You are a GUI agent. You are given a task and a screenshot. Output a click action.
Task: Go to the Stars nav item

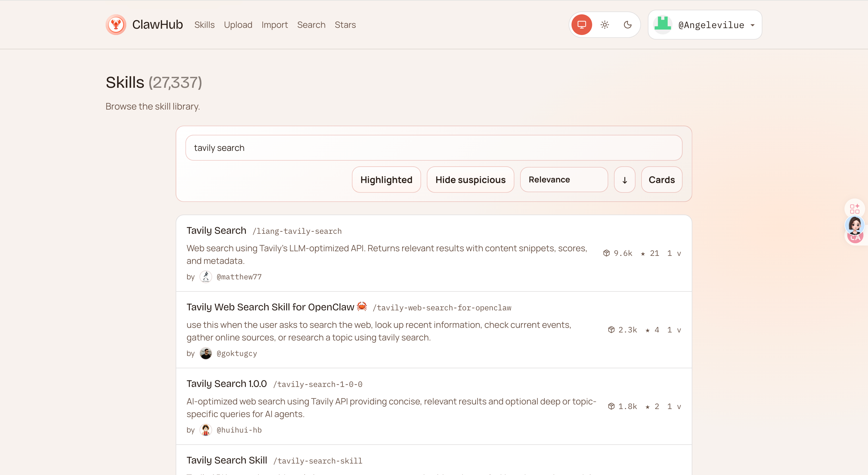point(345,25)
